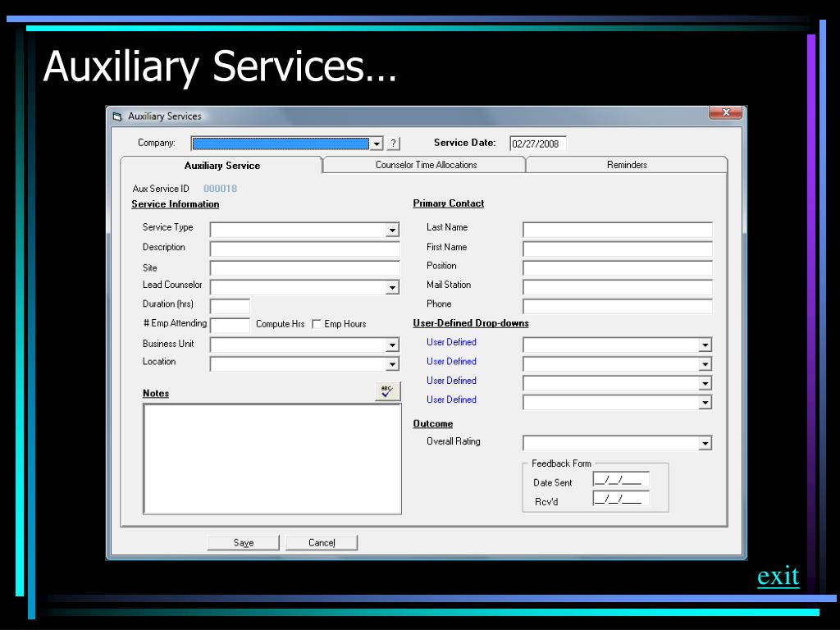Click the Service Date field
Image resolution: width=840 pixels, height=630 pixels.
[x=538, y=144]
